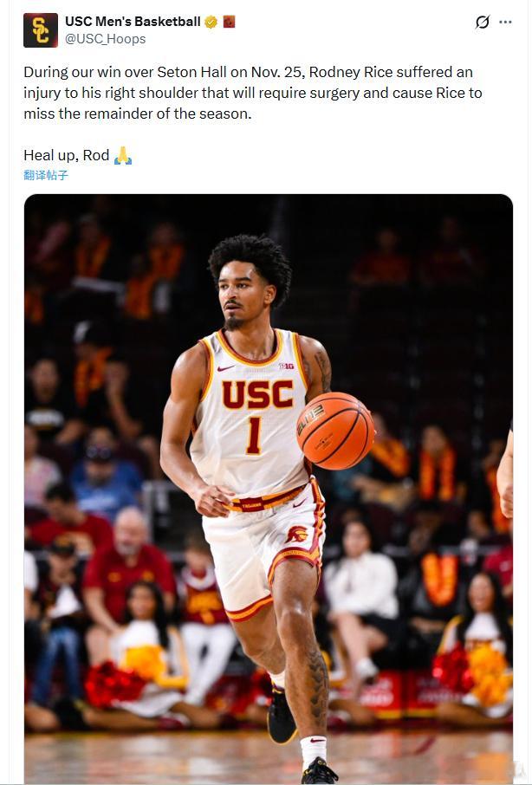The height and width of the screenshot is (785, 532).
Task: Click the jersey number 1
Action: pos(254,436)
